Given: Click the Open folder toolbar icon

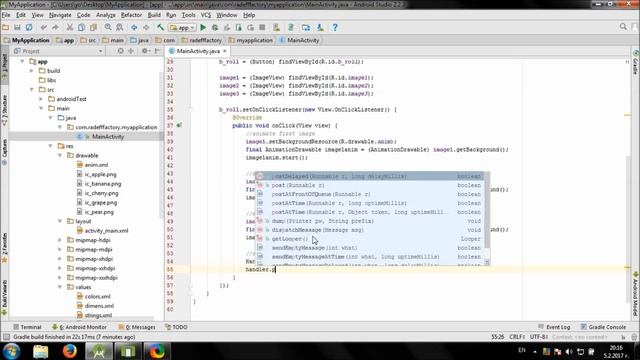Looking at the screenshot, I should point(5,27).
